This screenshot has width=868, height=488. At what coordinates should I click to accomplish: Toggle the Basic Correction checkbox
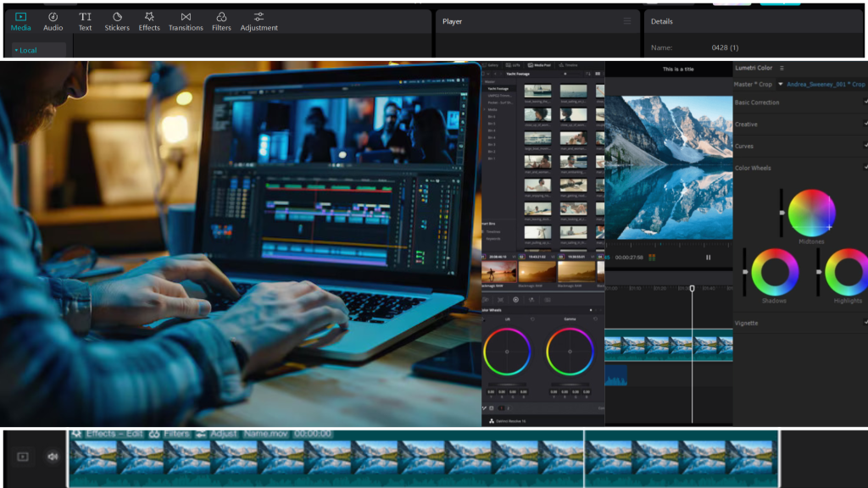pyautogui.click(x=865, y=103)
